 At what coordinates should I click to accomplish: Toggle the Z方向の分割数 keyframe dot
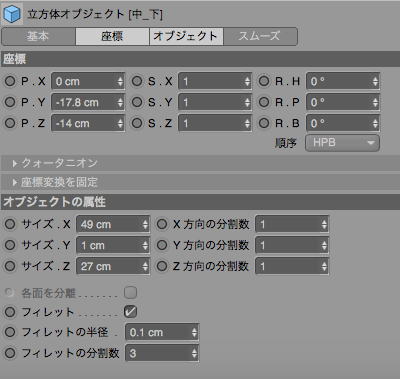coord(162,266)
